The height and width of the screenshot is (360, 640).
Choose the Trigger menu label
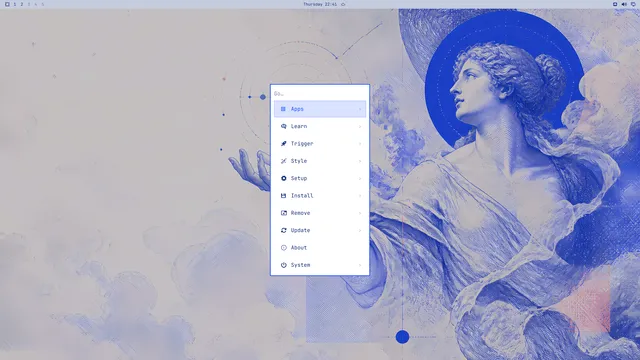pyautogui.click(x=302, y=144)
